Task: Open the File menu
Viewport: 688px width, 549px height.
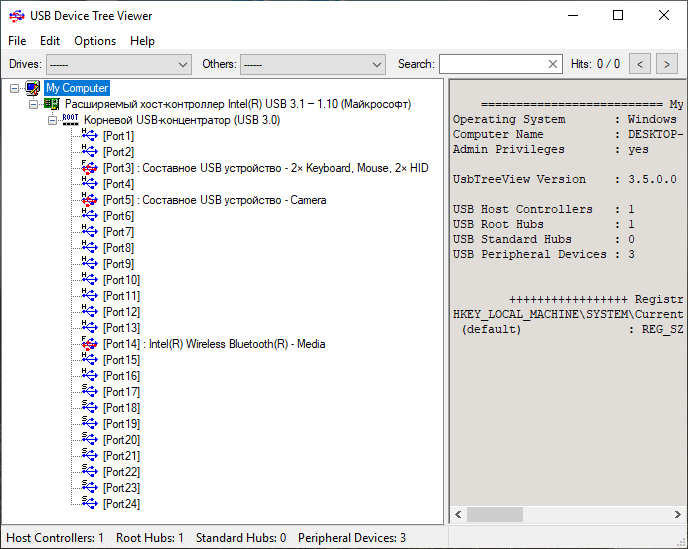Action: click(17, 41)
